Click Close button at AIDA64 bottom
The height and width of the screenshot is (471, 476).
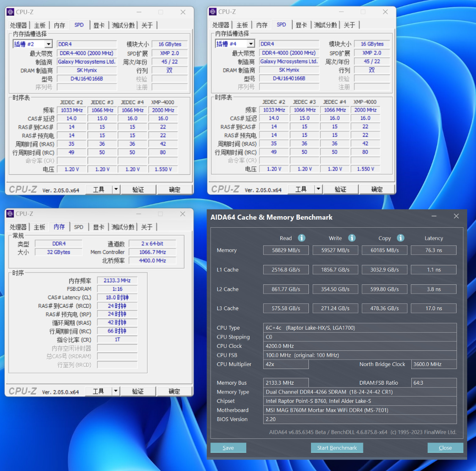pos(446,448)
